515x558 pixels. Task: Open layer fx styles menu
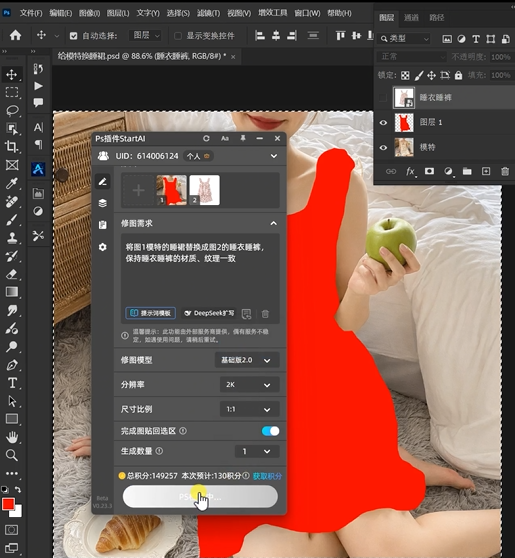[410, 172]
